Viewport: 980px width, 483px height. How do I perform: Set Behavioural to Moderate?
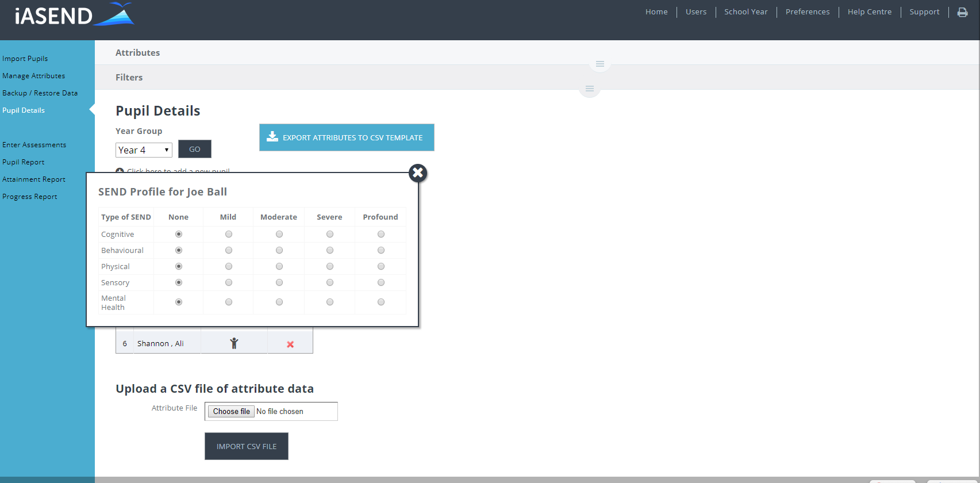pos(279,250)
